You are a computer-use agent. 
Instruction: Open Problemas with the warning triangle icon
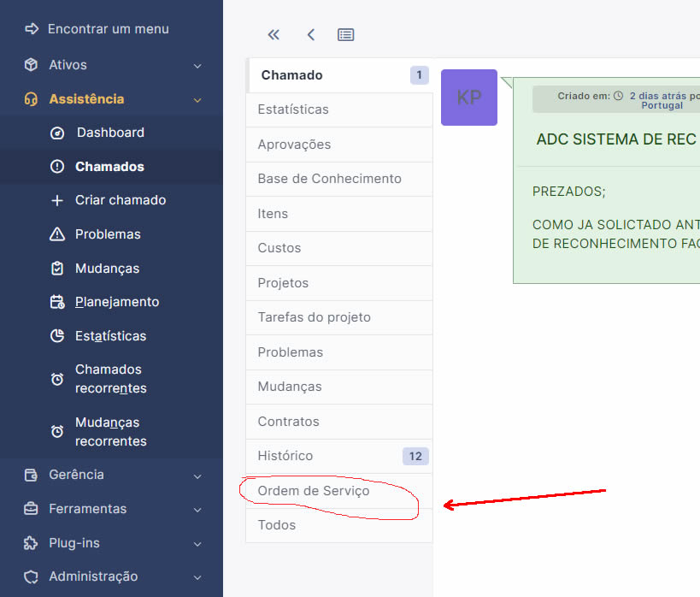coord(57,234)
